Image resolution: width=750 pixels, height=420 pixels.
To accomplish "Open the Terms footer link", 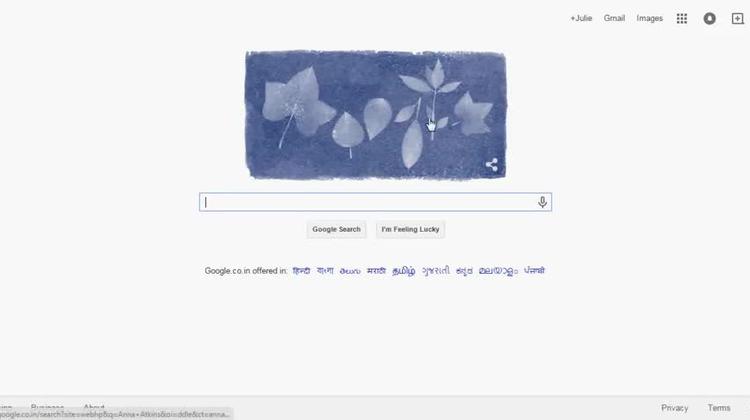I will pos(719,408).
